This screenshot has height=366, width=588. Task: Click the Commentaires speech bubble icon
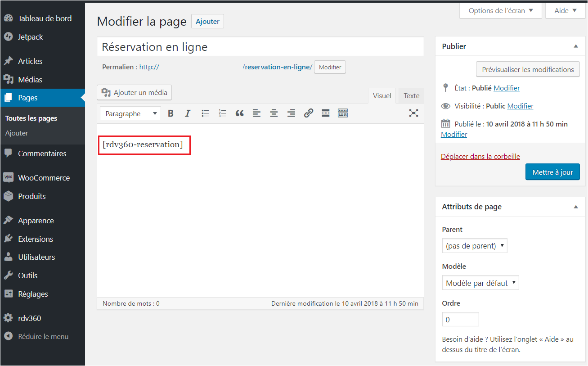coord(8,154)
